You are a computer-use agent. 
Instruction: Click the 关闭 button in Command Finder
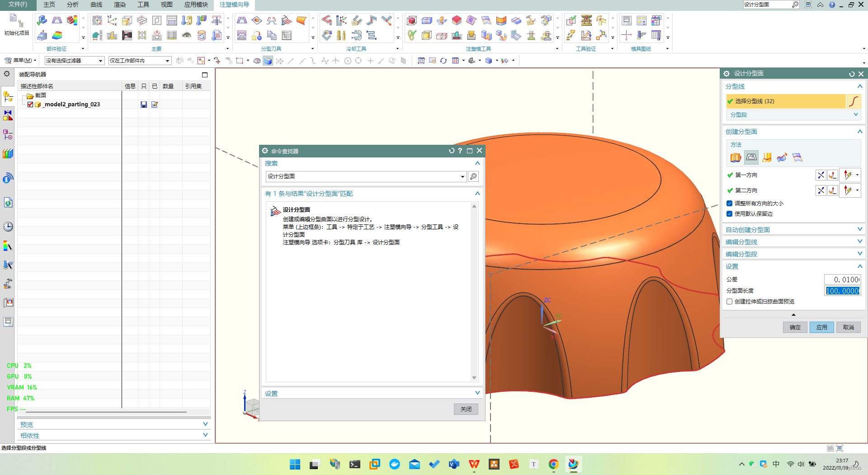tap(466, 409)
